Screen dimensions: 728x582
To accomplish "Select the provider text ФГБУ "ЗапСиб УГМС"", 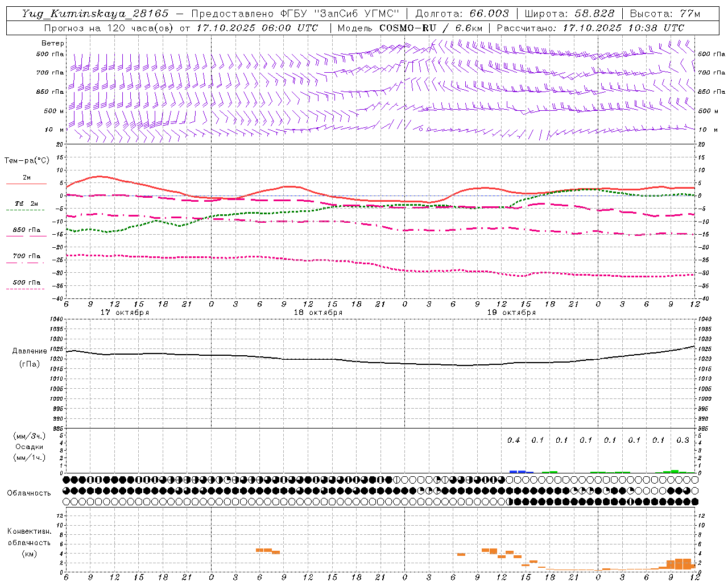I will [340, 14].
